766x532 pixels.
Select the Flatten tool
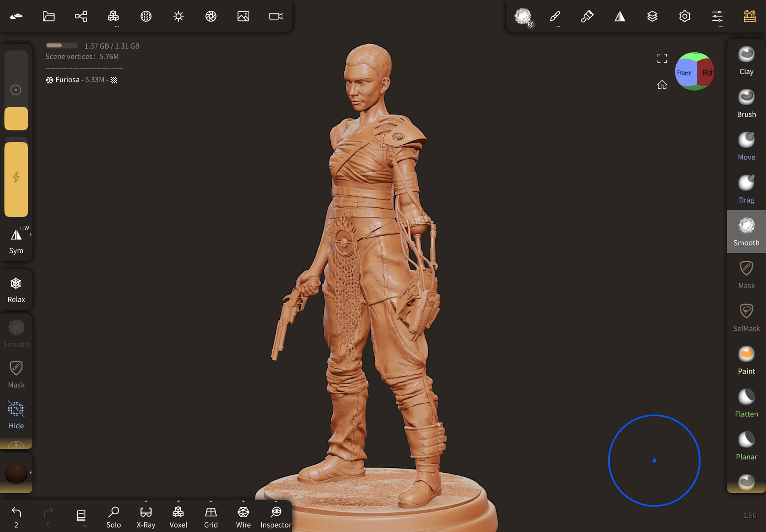746,403
